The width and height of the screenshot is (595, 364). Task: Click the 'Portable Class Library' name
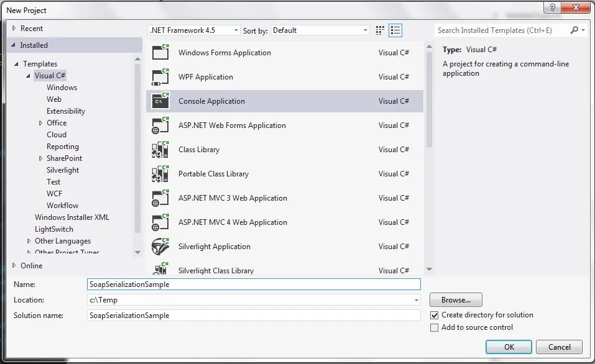coord(214,174)
